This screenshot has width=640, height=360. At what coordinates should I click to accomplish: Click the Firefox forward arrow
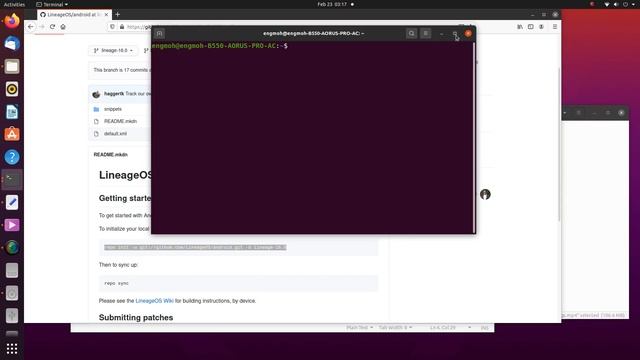tap(42, 27)
